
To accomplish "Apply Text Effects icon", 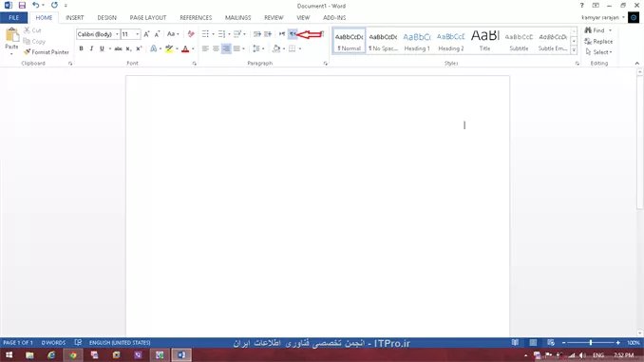I will (x=154, y=48).
